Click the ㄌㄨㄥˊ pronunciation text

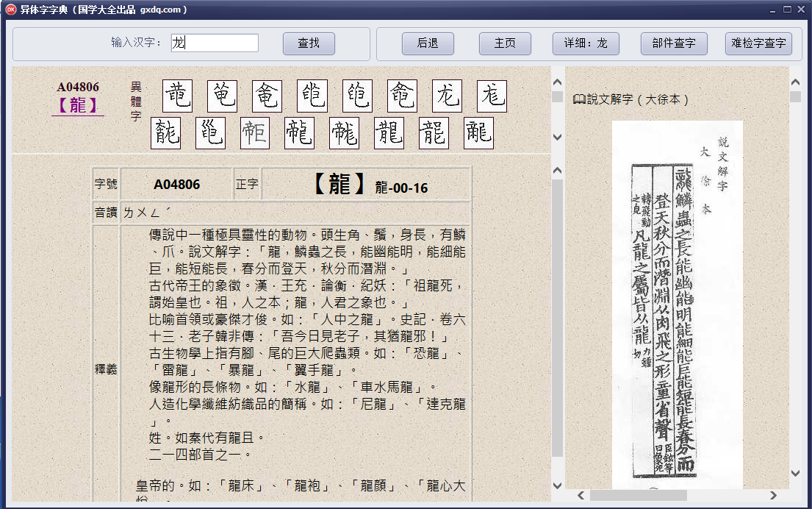(x=147, y=213)
